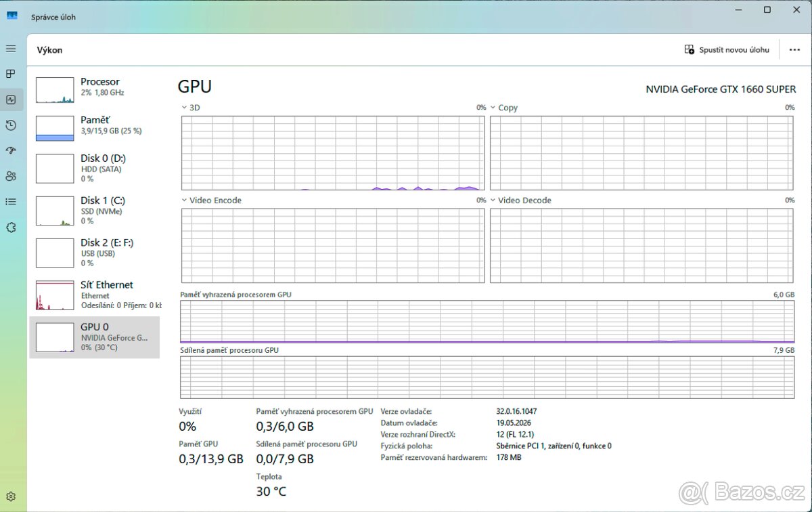The image size is (812, 512).
Task: Switch to the Processes page icon
Action: click(x=11, y=74)
